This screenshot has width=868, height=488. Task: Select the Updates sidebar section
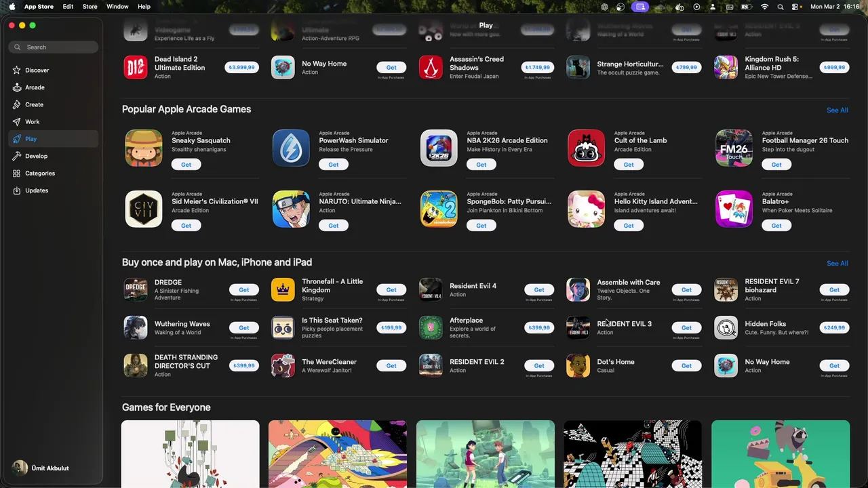click(53, 190)
